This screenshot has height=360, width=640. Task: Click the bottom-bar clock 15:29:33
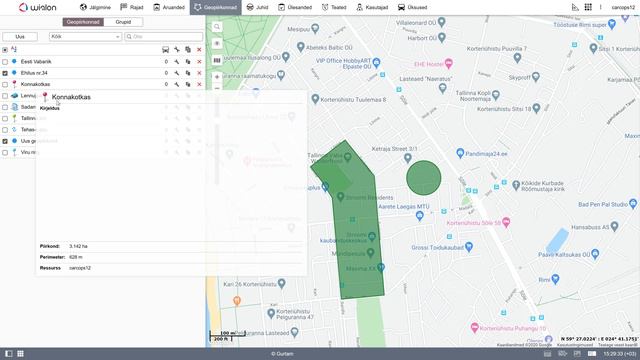pos(620,354)
